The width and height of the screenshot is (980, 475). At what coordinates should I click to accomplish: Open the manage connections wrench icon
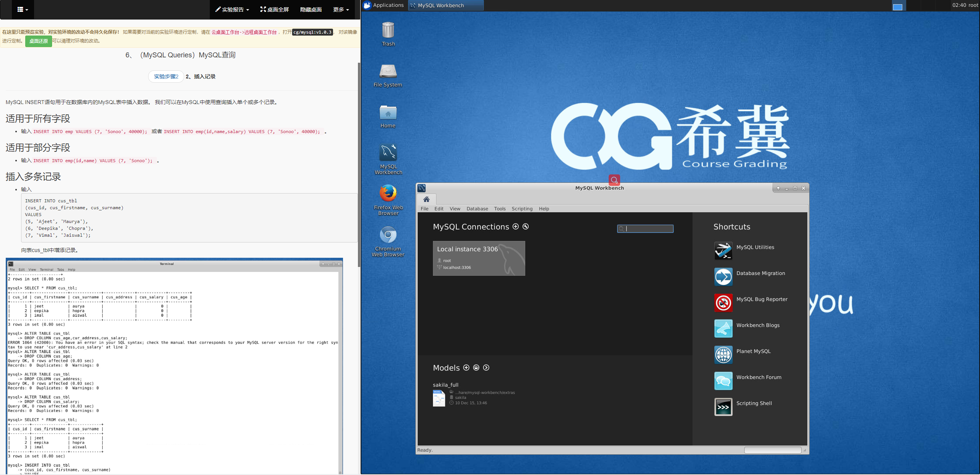click(x=526, y=226)
